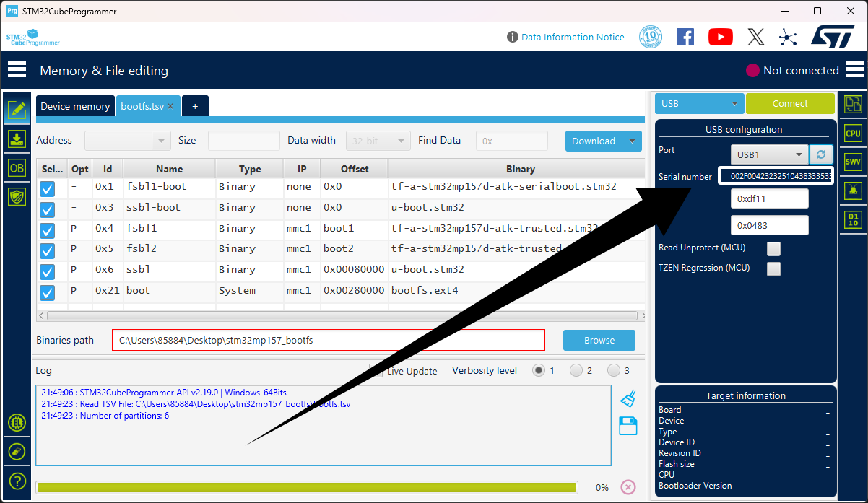The image size is (868, 503).
Task: Uncheck the fsbl2 partition checkbox
Action: coord(47,251)
